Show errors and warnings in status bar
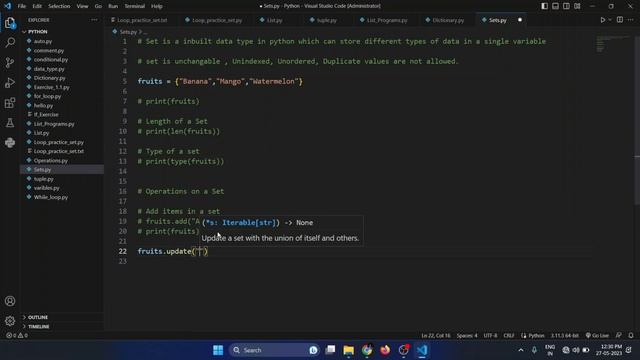Screen dimensions: 640x360 click(x=17, y=336)
